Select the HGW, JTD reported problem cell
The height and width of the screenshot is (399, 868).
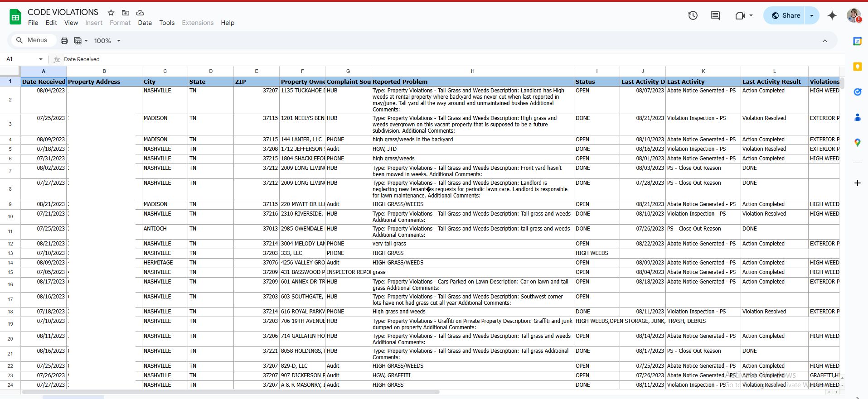coord(472,149)
